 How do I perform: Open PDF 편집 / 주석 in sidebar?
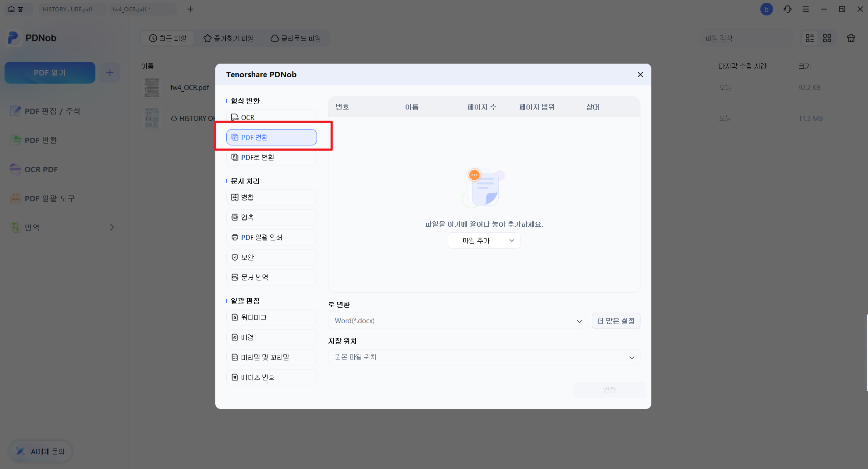point(45,111)
